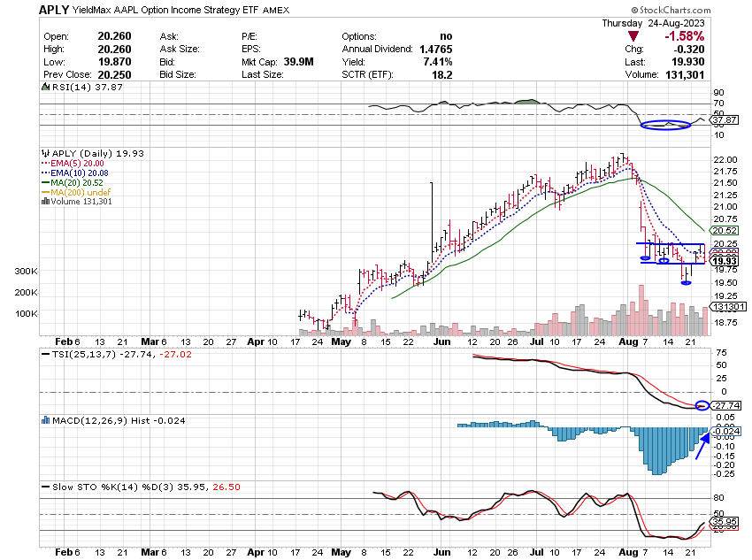Image resolution: width=752 pixels, height=560 pixels.
Task: Click the 18.75 price axis label
Action: [725, 322]
